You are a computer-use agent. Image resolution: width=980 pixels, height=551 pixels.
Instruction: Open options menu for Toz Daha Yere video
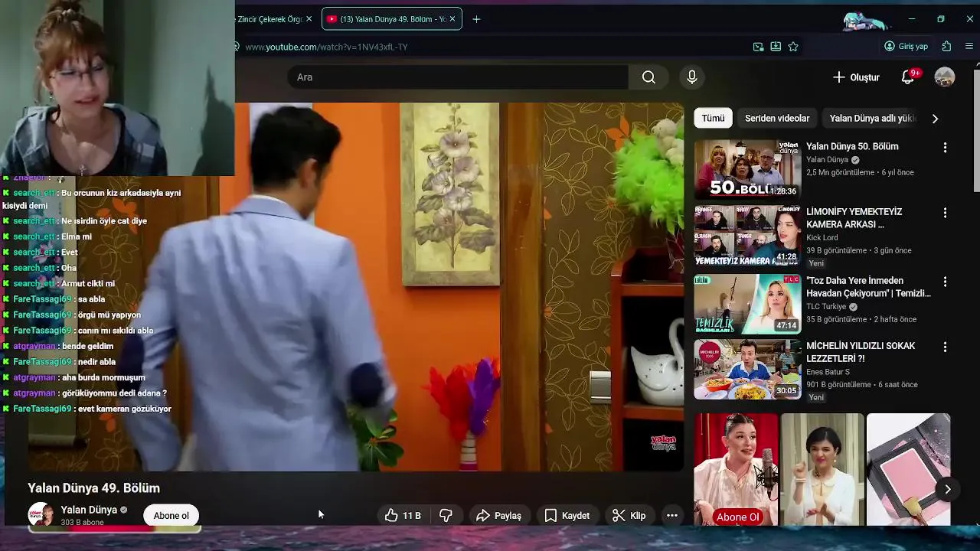coord(945,282)
